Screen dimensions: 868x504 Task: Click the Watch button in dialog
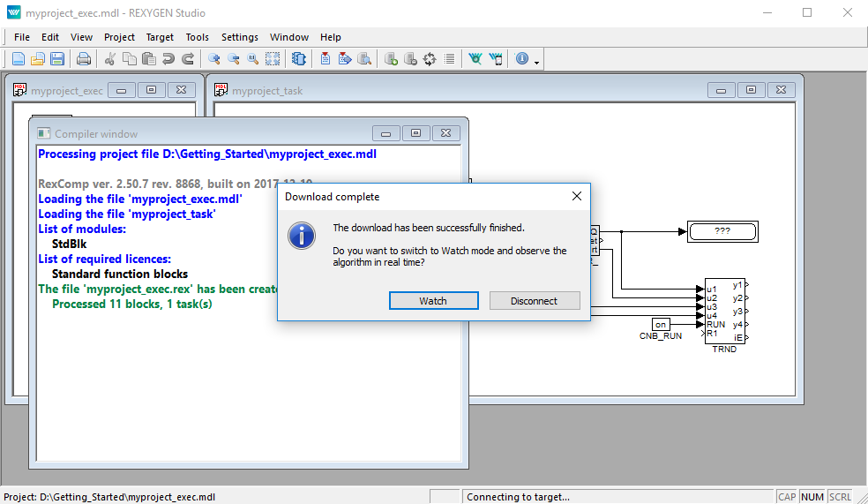point(433,301)
